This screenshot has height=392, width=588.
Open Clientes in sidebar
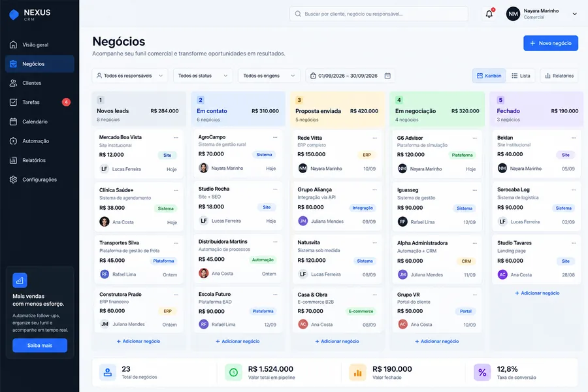click(x=40, y=83)
